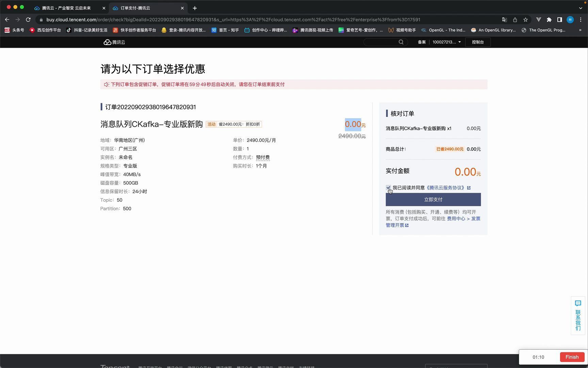This screenshot has height=368, width=588.
Task: Open 头条号 bookmark
Action: (x=14, y=30)
